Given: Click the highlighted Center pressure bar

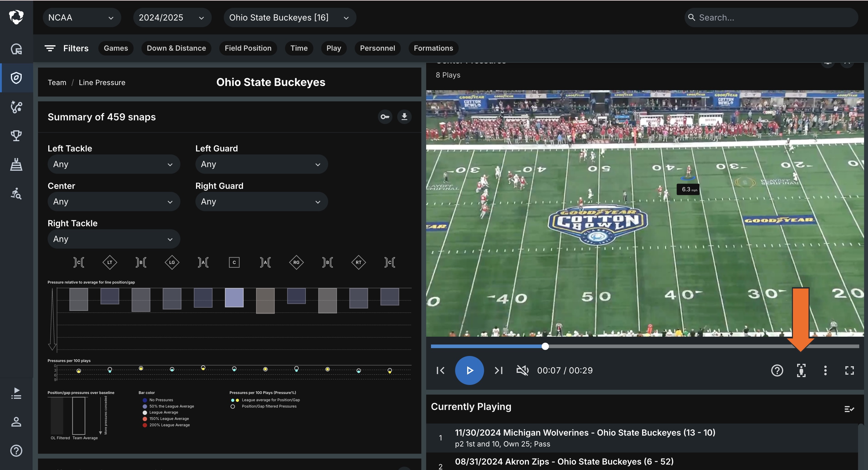Looking at the screenshot, I should [x=234, y=297].
